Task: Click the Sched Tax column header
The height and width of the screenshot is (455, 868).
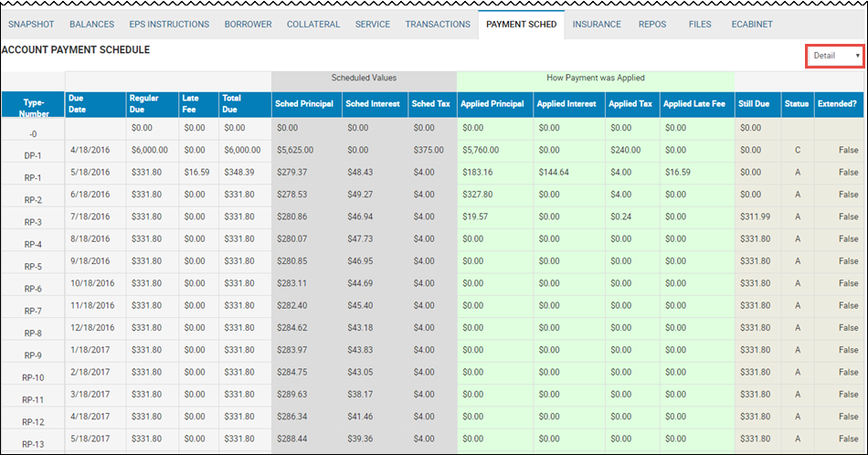Action: point(430,103)
